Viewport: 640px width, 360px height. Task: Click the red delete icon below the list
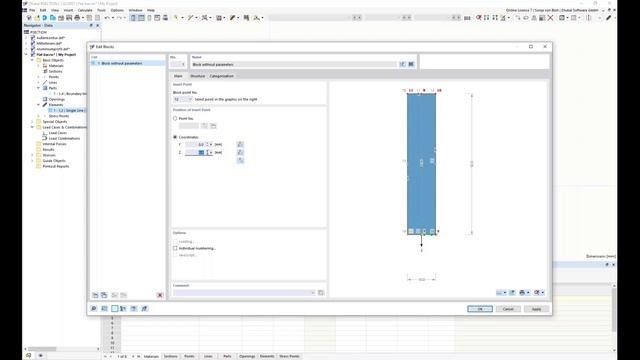pyautogui.click(x=160, y=295)
